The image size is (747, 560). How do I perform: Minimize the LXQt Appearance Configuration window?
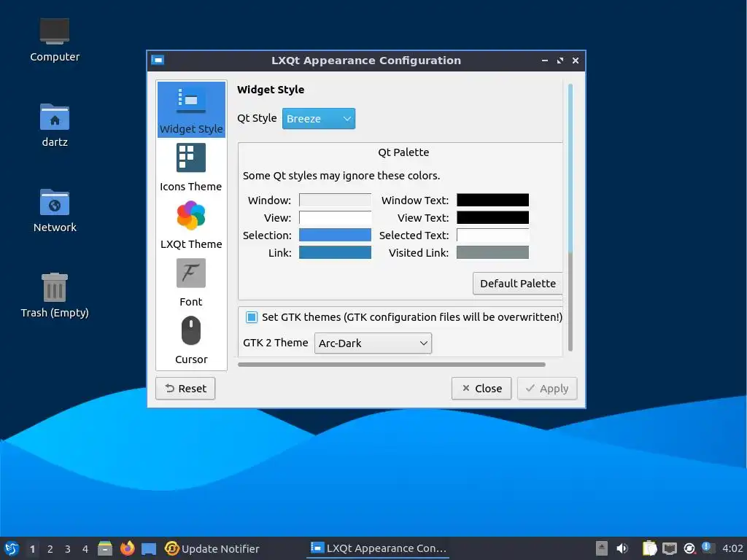(x=544, y=61)
